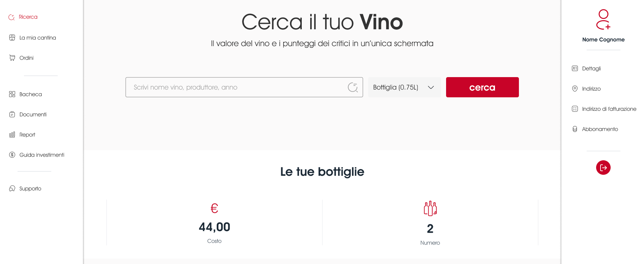Click the Guida investimenti dollar icon

point(12,155)
